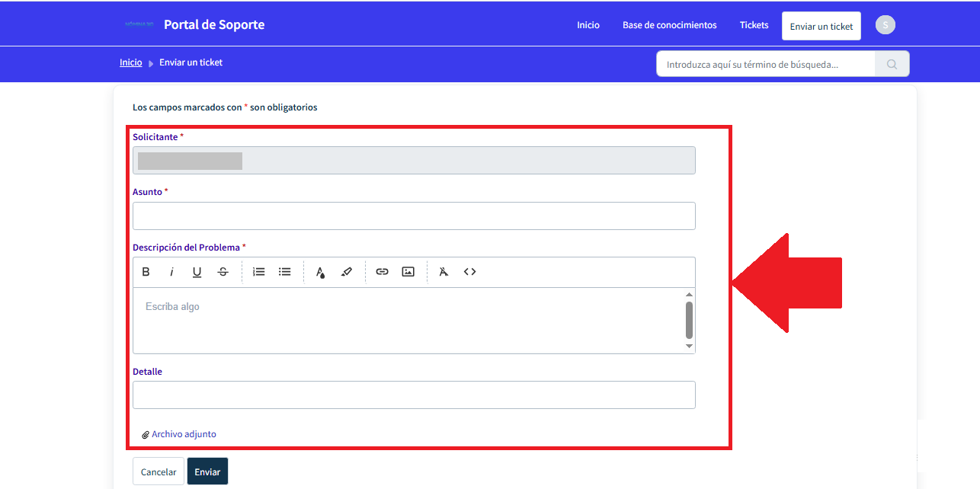
Task: Click the Archivo adjunto link
Action: [x=179, y=434]
